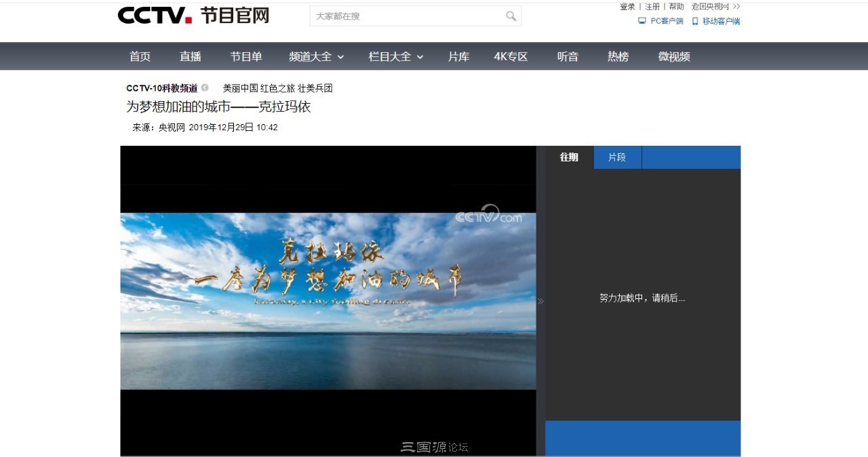Switch to the 片段 tab

(617, 157)
